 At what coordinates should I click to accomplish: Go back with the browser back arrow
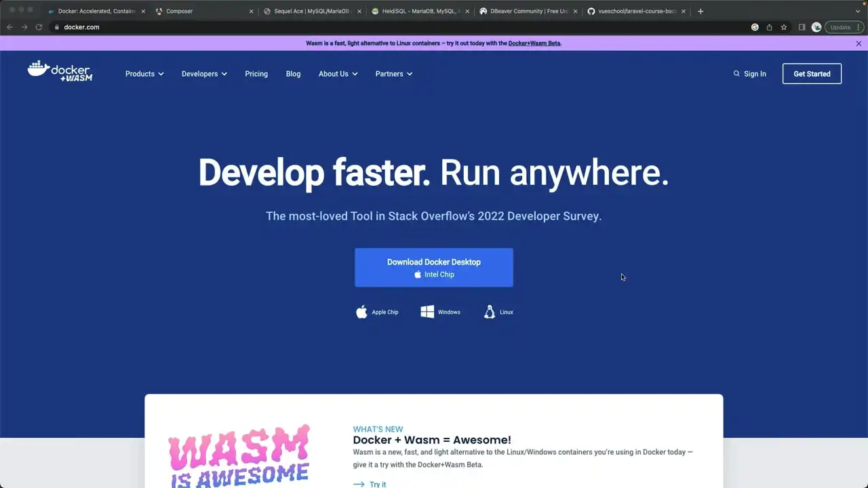[x=9, y=27]
